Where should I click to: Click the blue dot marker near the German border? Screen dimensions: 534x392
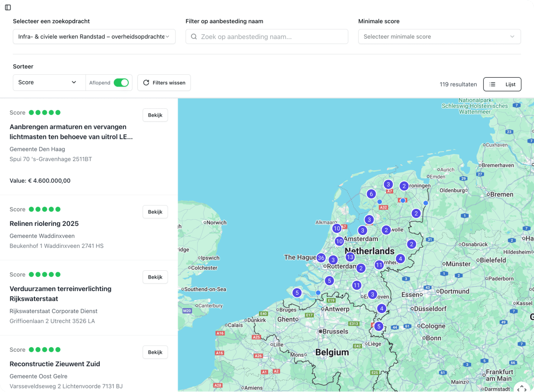click(x=426, y=203)
